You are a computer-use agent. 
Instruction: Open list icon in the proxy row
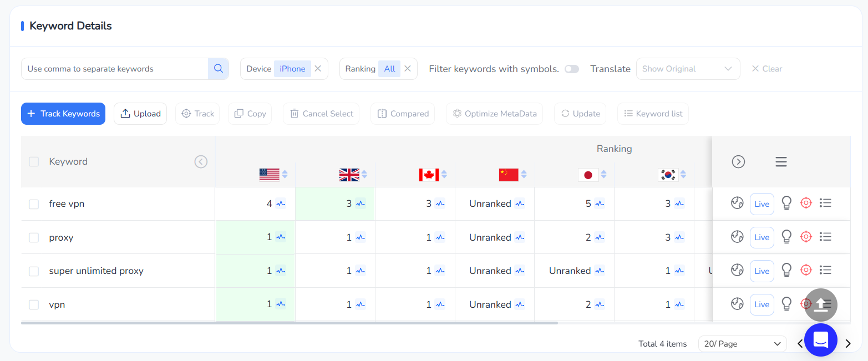825,237
